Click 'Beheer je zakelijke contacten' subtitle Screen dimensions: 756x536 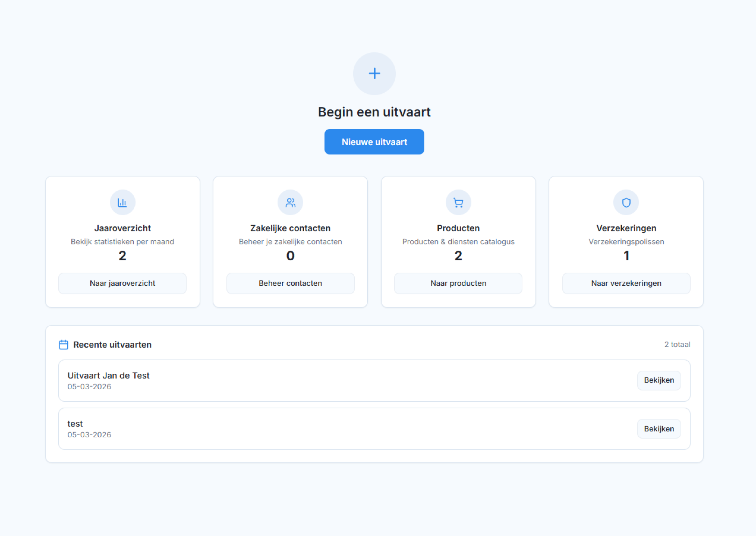(x=290, y=242)
